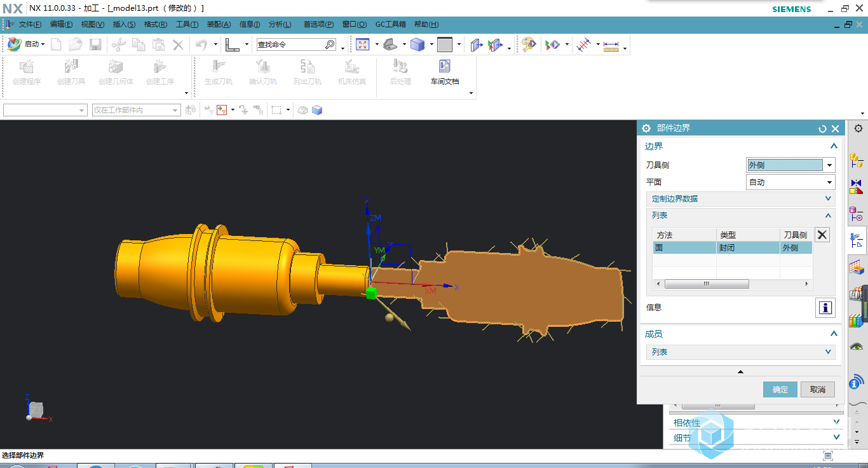This screenshot has width=868, height=468.
Task: Open the constraint navigator sidebar icon
Action: pos(857,186)
